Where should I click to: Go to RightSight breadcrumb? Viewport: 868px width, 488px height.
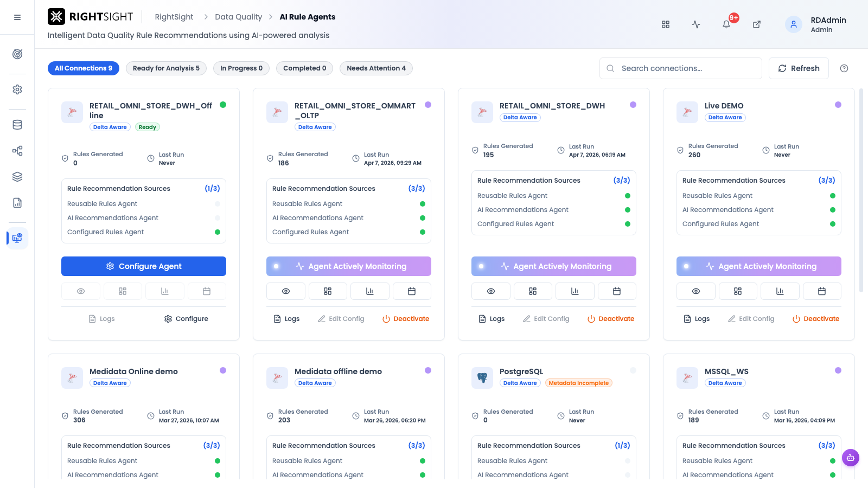(174, 17)
